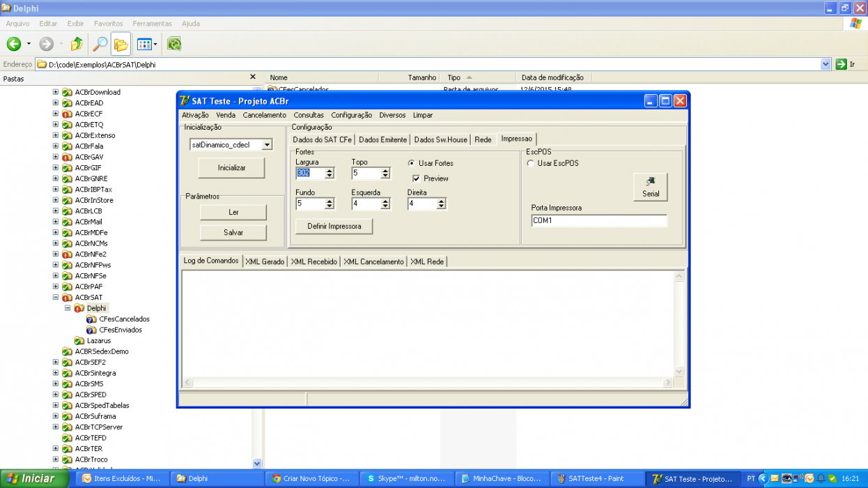The image size is (868, 488).
Task: Click the log horizontal scrollbar right arrow
Action: click(x=668, y=382)
